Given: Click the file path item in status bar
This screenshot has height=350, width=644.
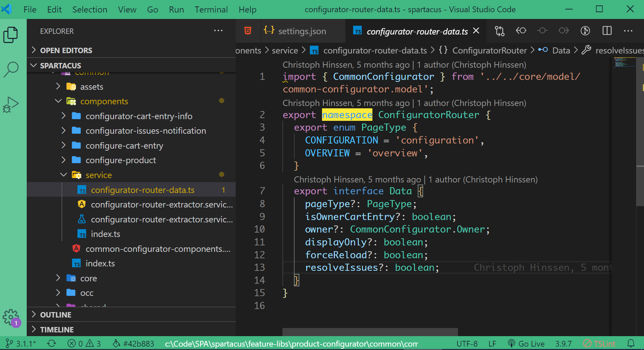Looking at the screenshot, I should tap(291, 344).
